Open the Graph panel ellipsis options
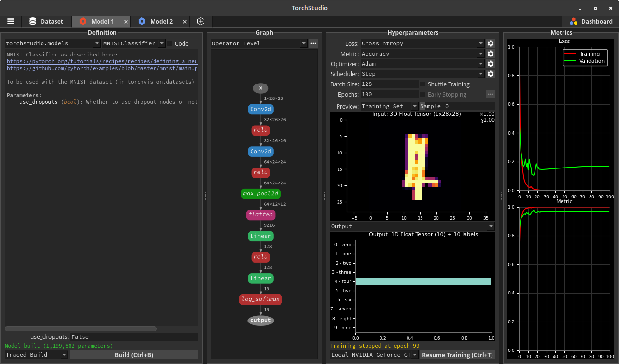Screen dimensions: 619x364 313,43
